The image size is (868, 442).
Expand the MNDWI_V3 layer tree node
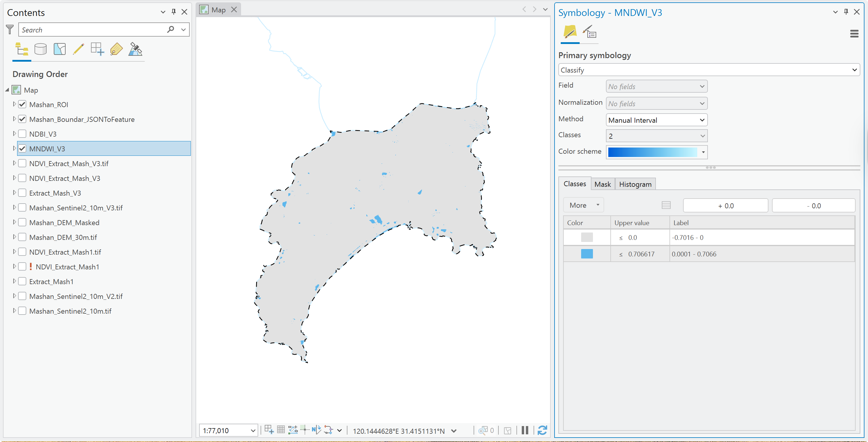coord(14,148)
